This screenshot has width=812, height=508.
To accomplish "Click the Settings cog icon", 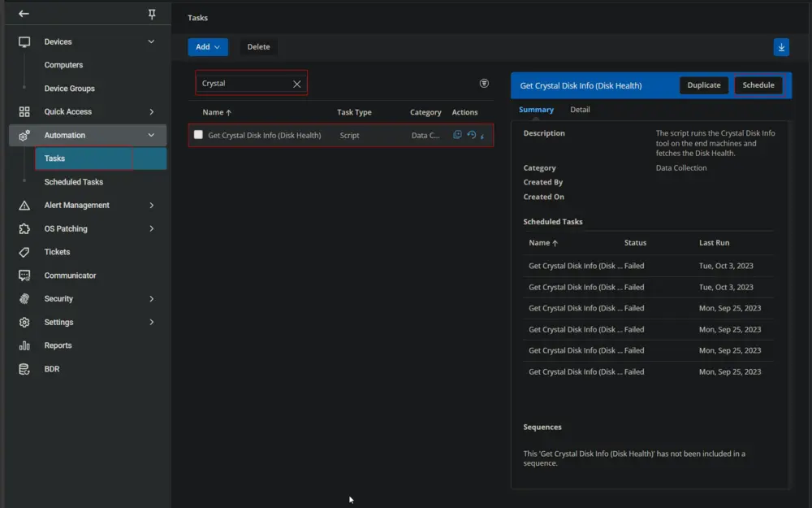I will pos(24,323).
